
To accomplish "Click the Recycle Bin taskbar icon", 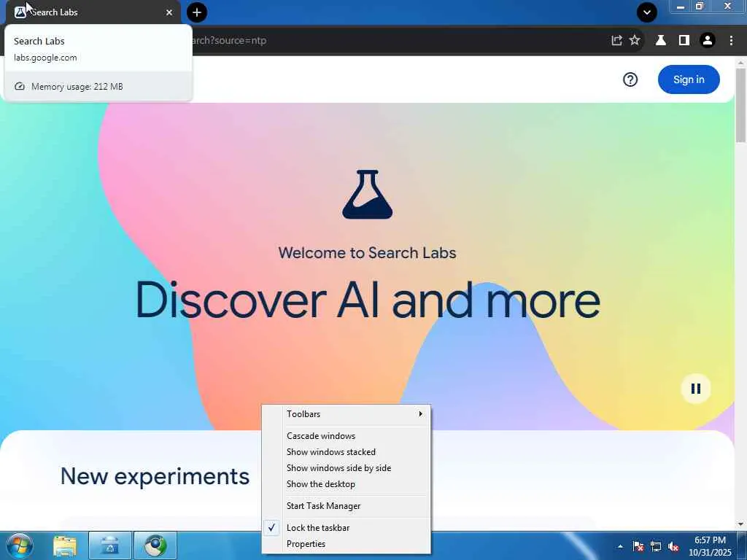I will tap(109, 546).
